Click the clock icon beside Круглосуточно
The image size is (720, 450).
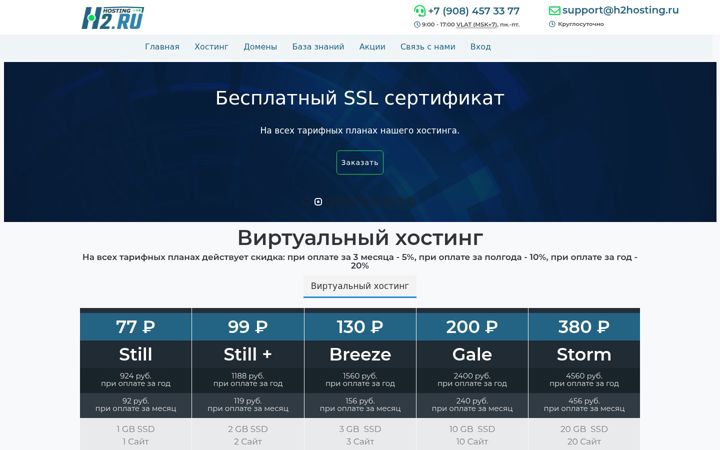pos(552,24)
